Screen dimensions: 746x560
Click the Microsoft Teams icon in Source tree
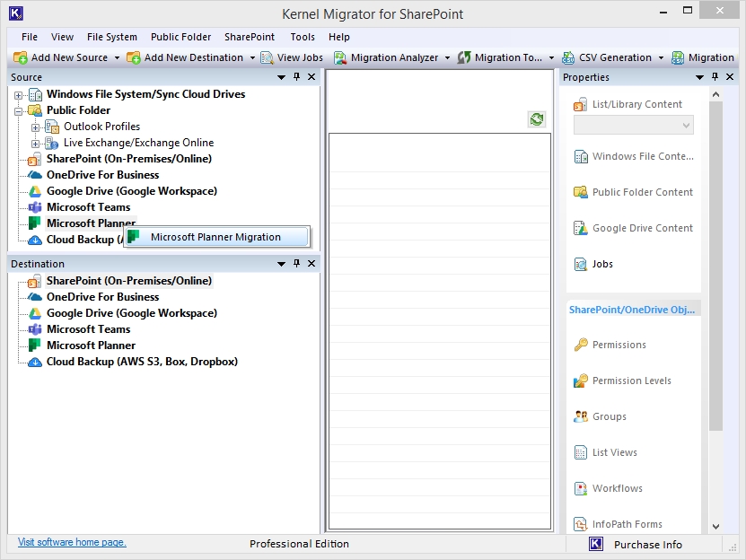(x=35, y=207)
